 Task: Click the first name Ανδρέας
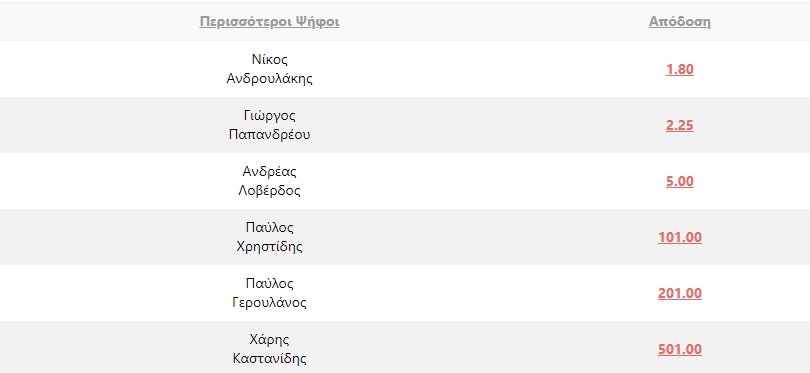(x=269, y=172)
